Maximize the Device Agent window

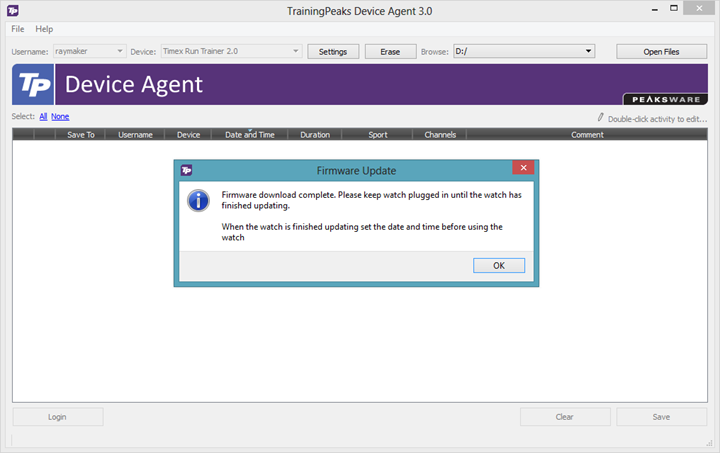(x=674, y=8)
